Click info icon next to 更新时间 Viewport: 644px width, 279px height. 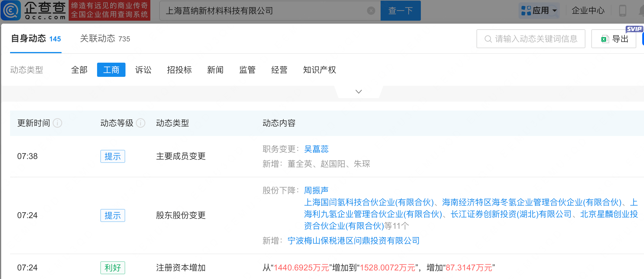click(57, 123)
